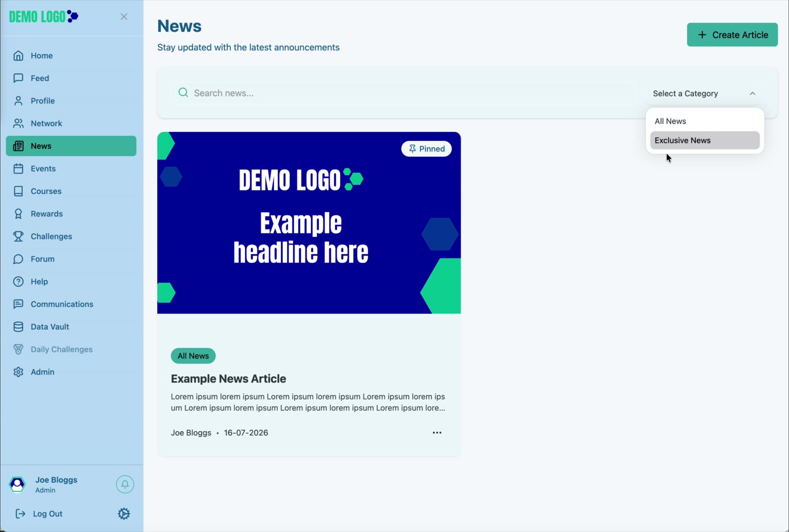The width and height of the screenshot is (789, 532).
Task: Go to the Home page
Action: click(x=71, y=56)
